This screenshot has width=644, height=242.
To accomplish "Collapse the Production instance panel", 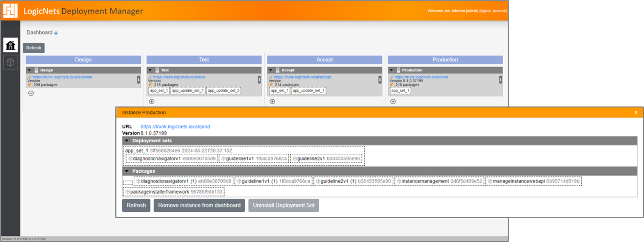I will (x=391, y=70).
